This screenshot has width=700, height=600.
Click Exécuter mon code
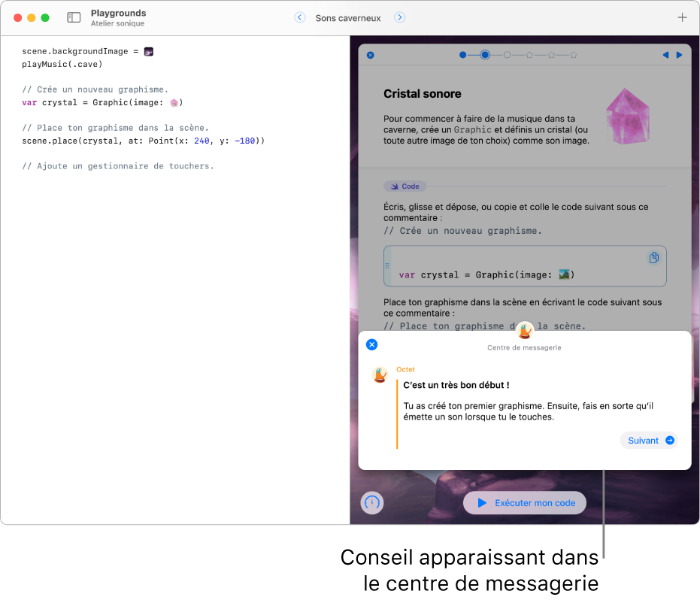coord(525,503)
